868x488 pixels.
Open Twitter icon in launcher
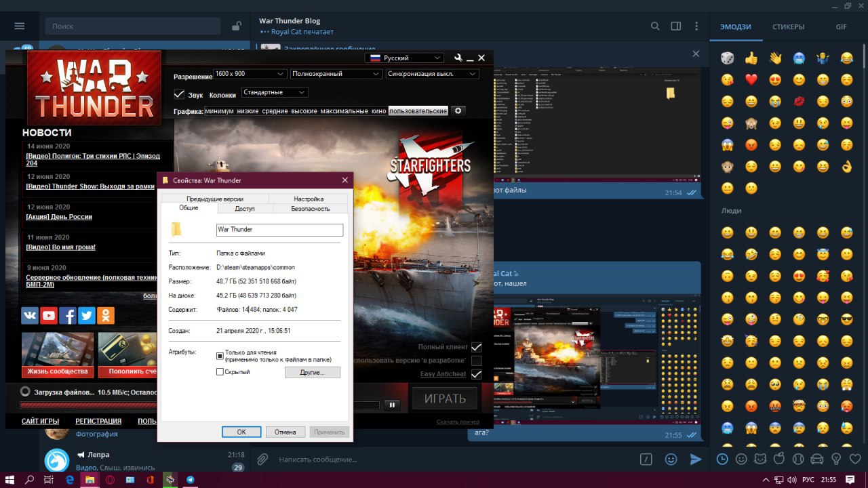[87, 315]
